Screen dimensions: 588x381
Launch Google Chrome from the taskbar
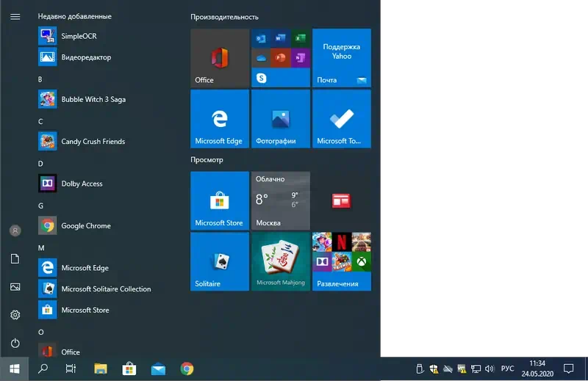[x=187, y=369]
